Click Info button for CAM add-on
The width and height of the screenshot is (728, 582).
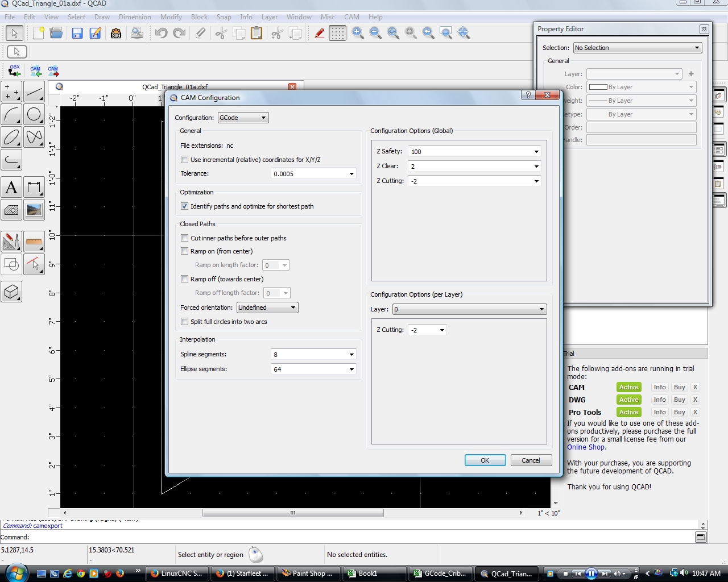660,387
